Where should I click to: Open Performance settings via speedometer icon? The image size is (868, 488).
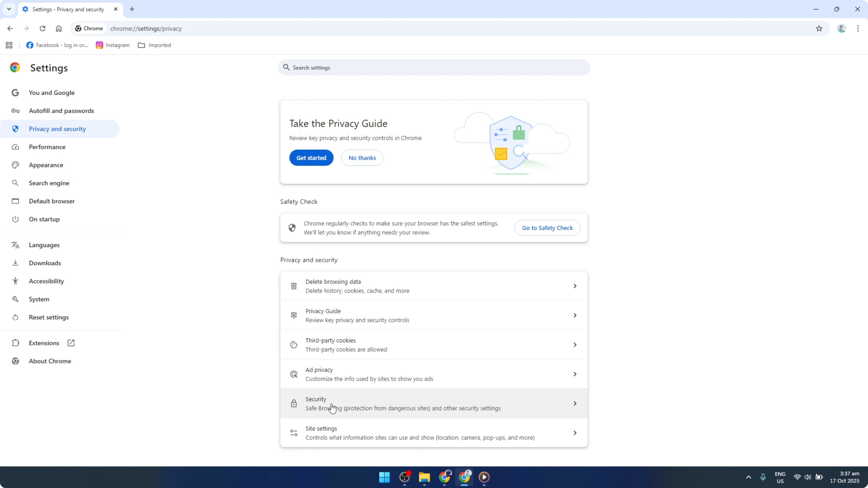click(15, 147)
